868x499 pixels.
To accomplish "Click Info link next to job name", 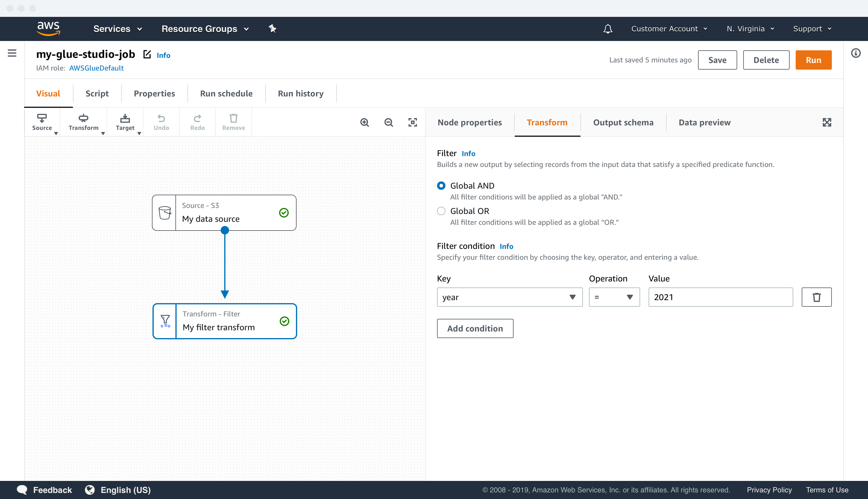I will (163, 55).
